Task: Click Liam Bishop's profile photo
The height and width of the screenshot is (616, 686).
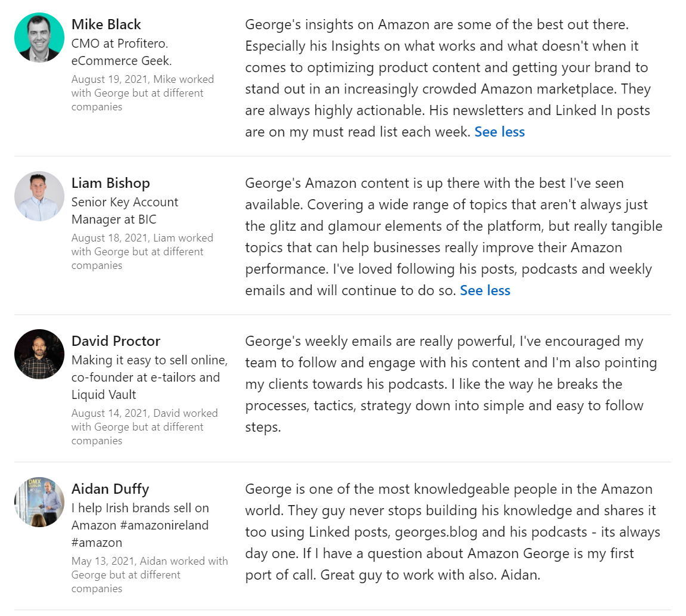Action: [39, 196]
